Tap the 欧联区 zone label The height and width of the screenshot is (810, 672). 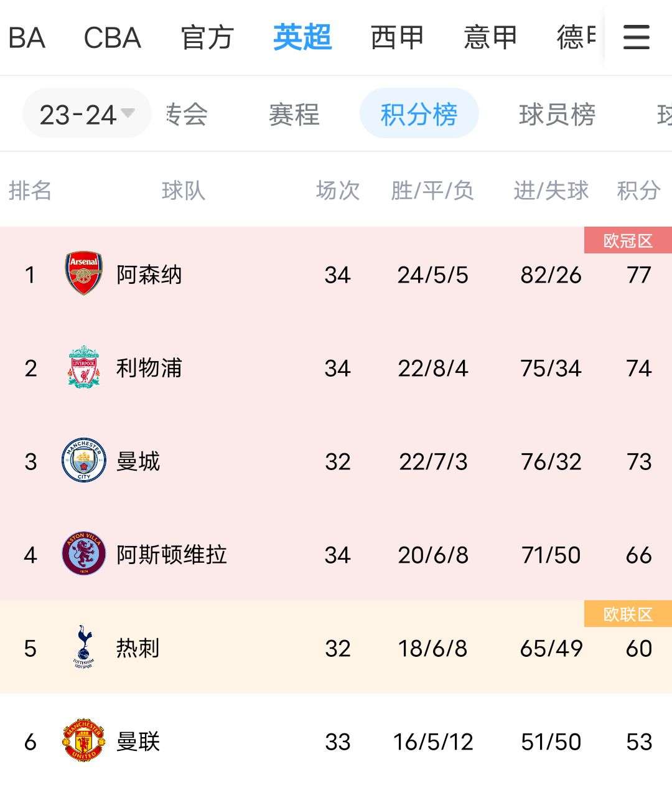click(628, 614)
